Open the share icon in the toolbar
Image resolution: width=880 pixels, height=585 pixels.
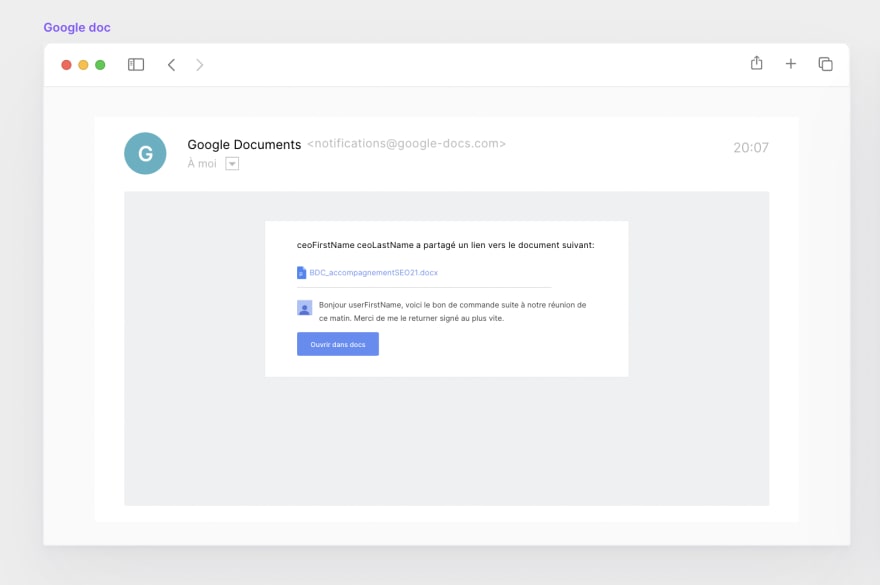point(757,63)
